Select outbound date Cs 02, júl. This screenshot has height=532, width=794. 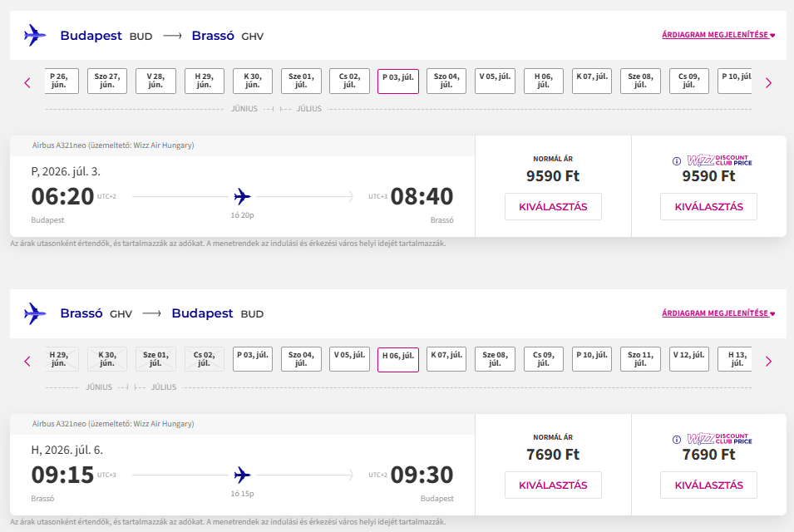coord(349,81)
